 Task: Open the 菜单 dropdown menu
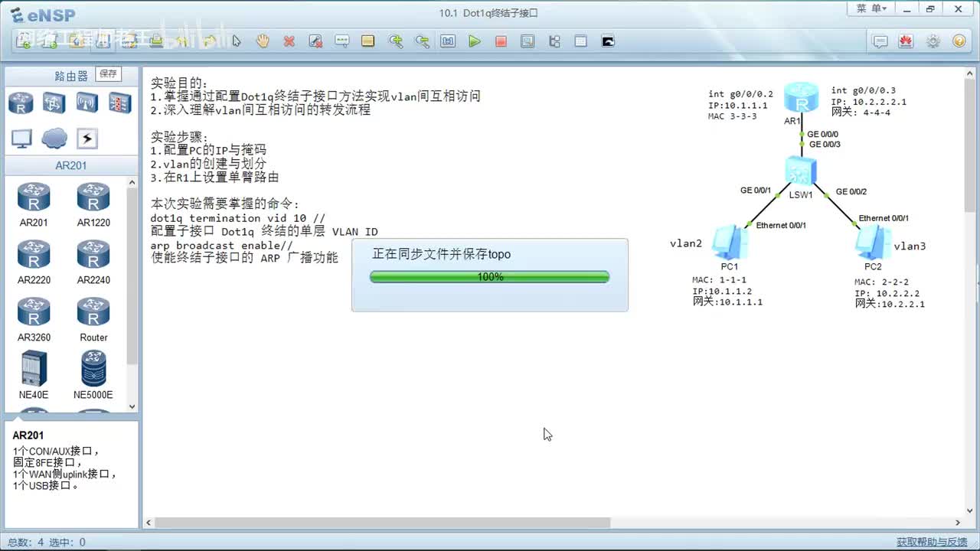pos(871,8)
